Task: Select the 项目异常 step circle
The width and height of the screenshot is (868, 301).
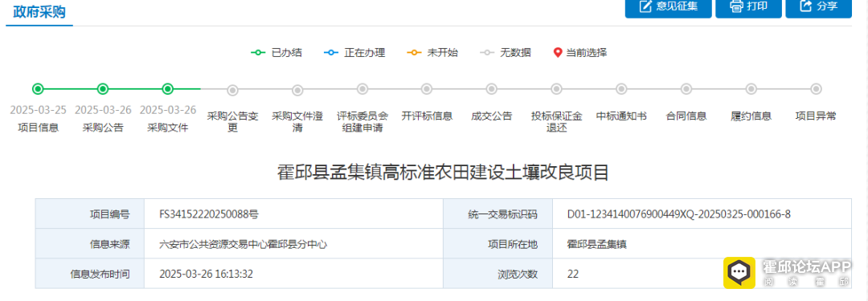Action: point(816,89)
